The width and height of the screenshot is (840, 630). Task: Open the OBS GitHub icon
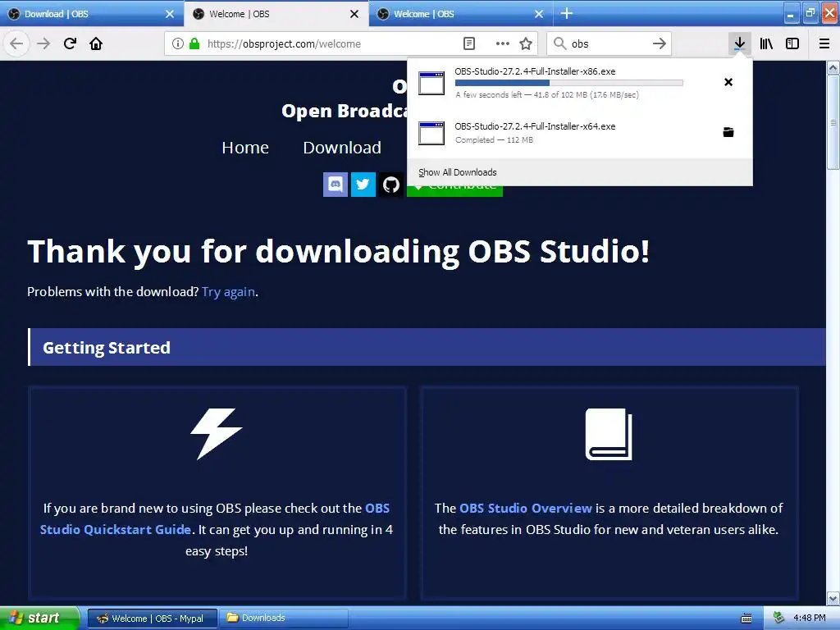pos(391,185)
